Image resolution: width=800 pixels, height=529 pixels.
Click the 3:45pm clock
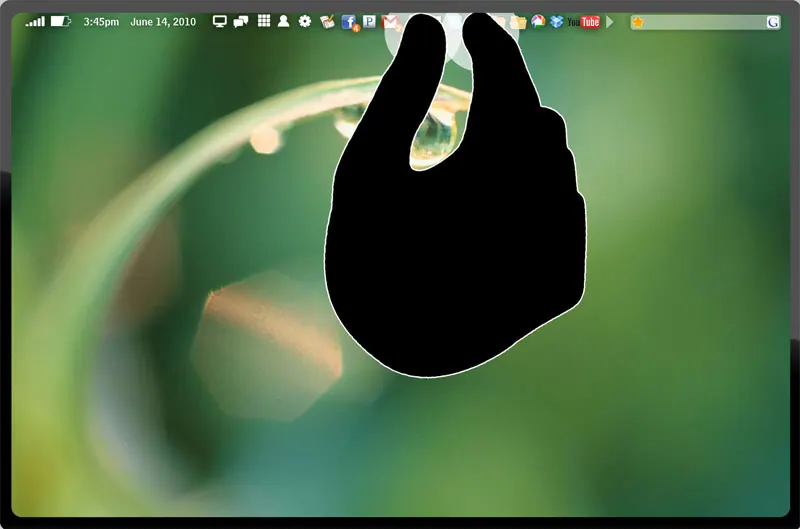click(x=101, y=22)
